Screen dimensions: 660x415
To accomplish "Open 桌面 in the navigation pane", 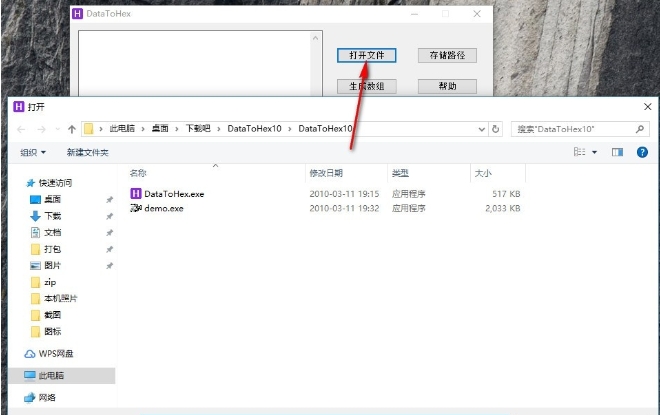I will [53, 199].
